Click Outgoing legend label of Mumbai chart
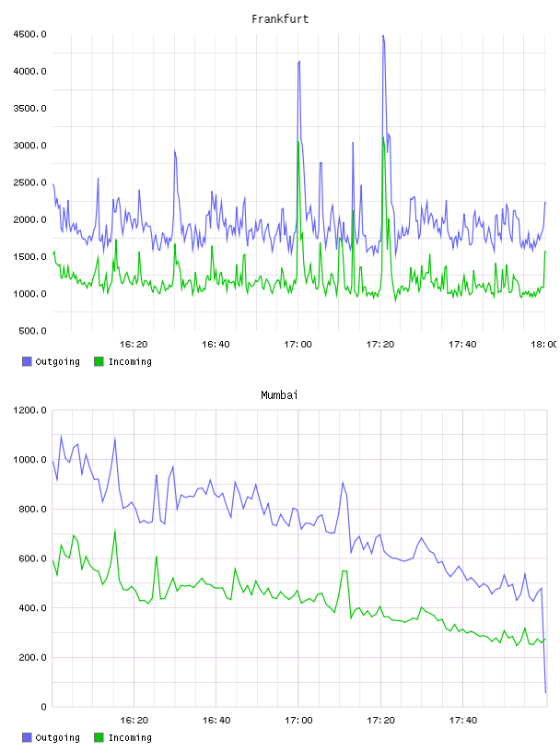This screenshot has height=752, width=560. (x=57, y=738)
